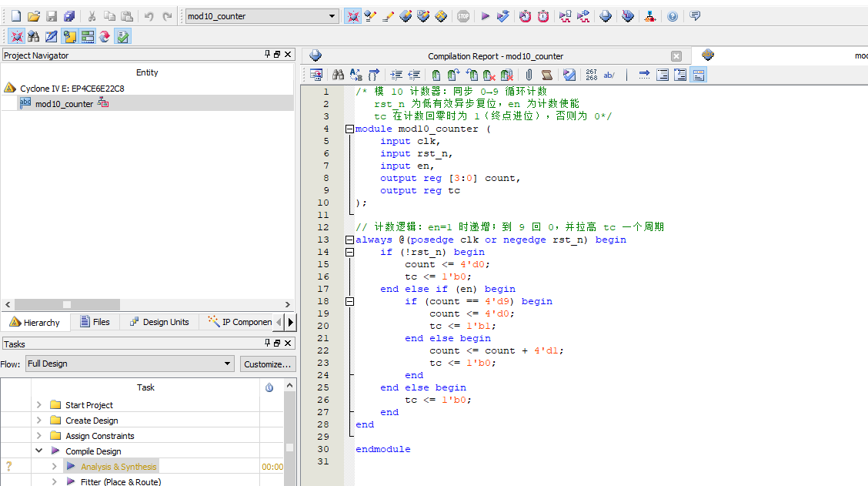Increase indent of selected code

[x=396, y=75]
